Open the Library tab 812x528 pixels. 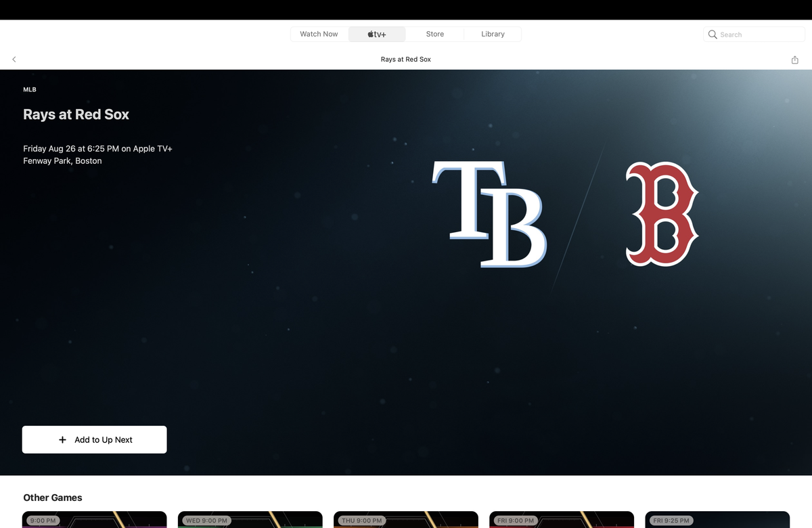click(493, 34)
